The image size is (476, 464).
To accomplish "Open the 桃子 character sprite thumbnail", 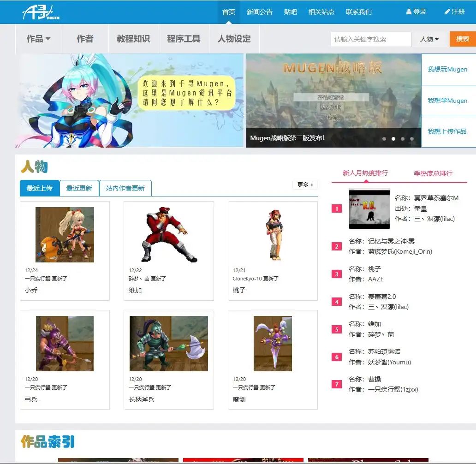I will (x=275, y=235).
